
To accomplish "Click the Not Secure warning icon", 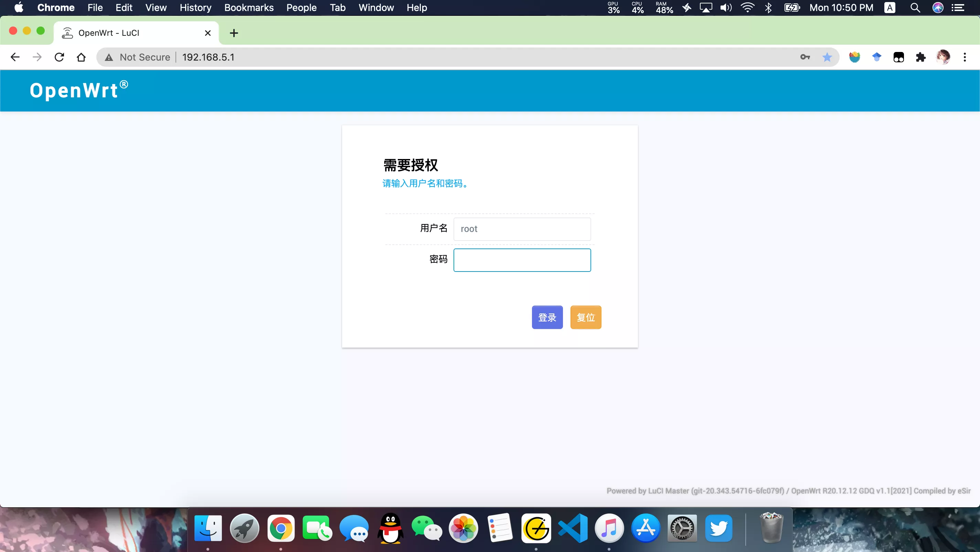I will tap(109, 57).
